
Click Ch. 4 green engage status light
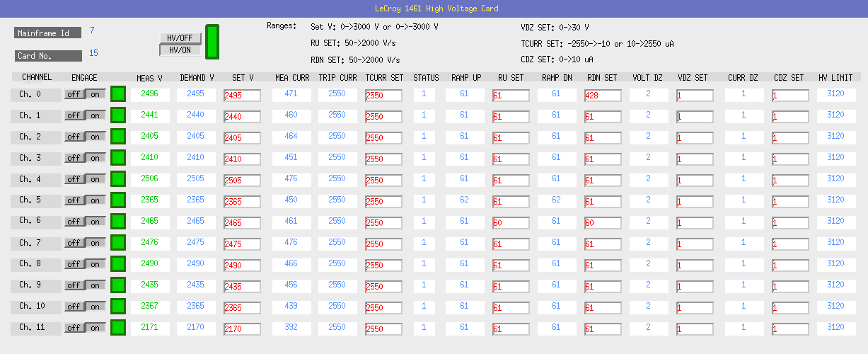click(118, 179)
